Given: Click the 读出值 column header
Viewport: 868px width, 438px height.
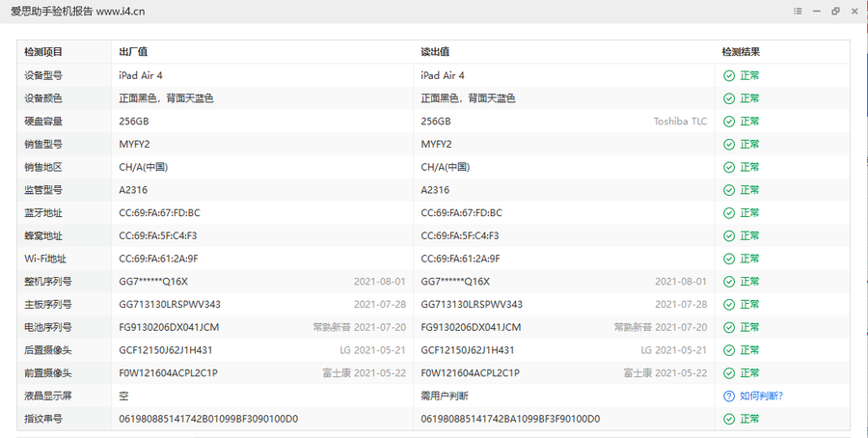Looking at the screenshot, I should coord(435,52).
